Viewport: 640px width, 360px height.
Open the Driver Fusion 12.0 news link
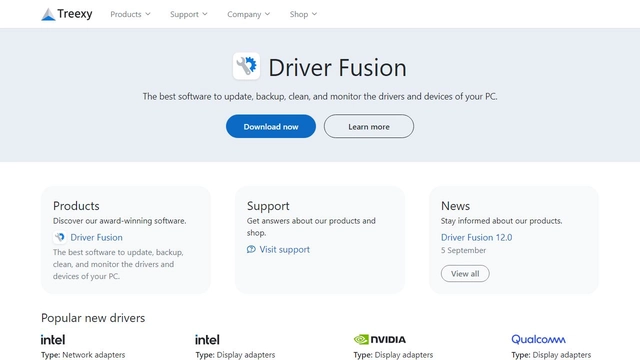click(476, 237)
